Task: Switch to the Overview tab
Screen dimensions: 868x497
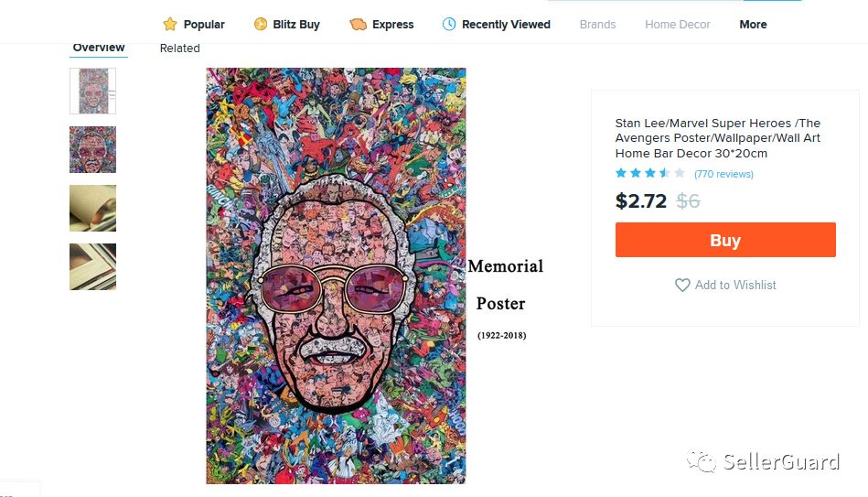Action: (99, 48)
